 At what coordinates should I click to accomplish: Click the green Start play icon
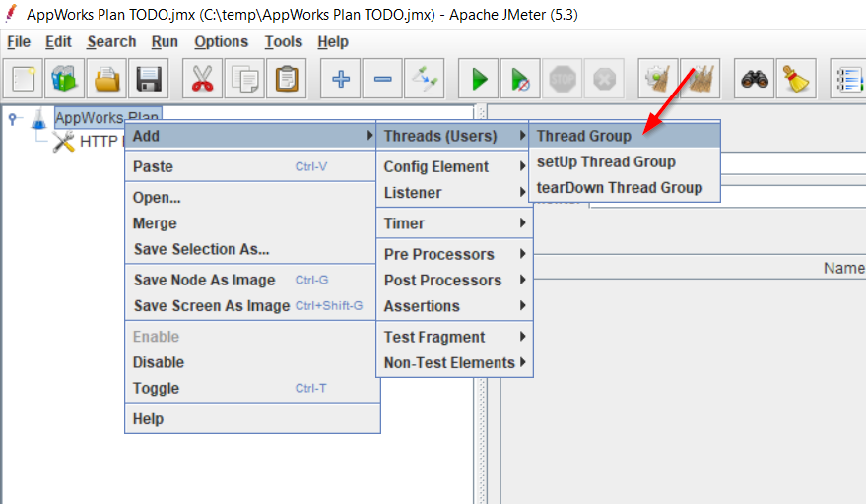(x=480, y=79)
